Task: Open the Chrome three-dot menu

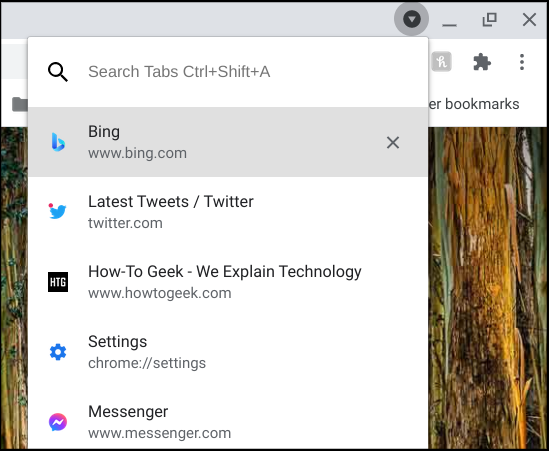Action: (522, 62)
